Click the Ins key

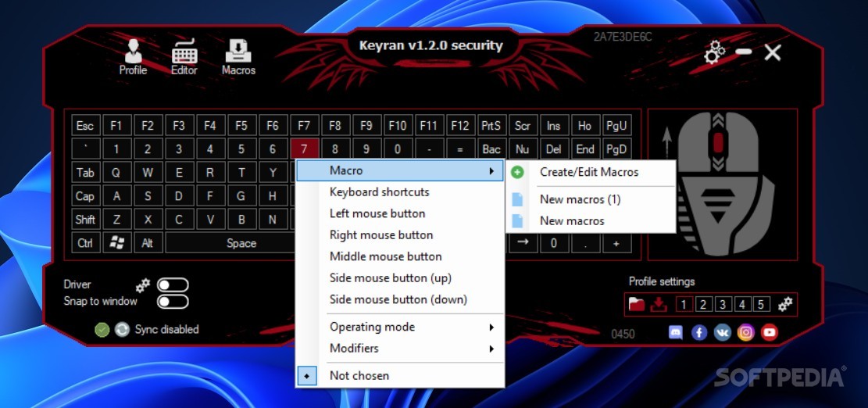coord(554,126)
